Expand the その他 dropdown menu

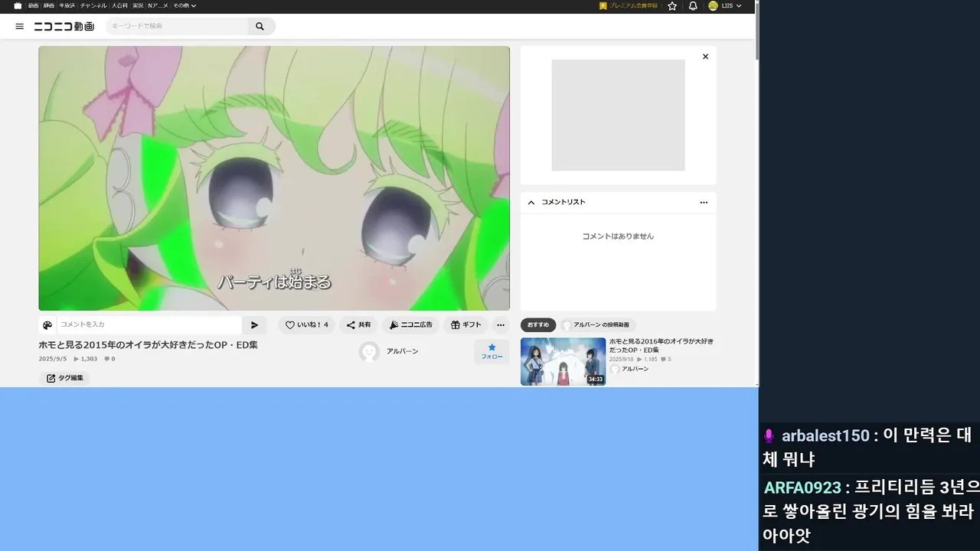184,5
